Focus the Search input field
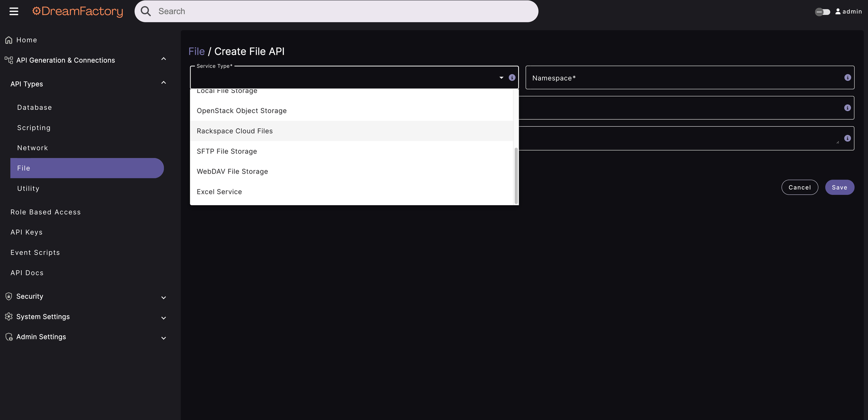Screen dimensions: 868x420 tap(336, 11)
